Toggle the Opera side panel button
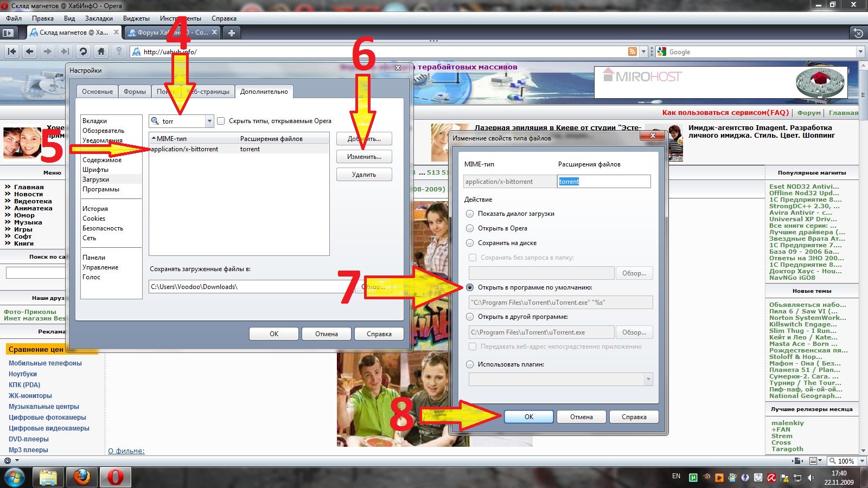This screenshot has height=488, width=868. click(8, 33)
